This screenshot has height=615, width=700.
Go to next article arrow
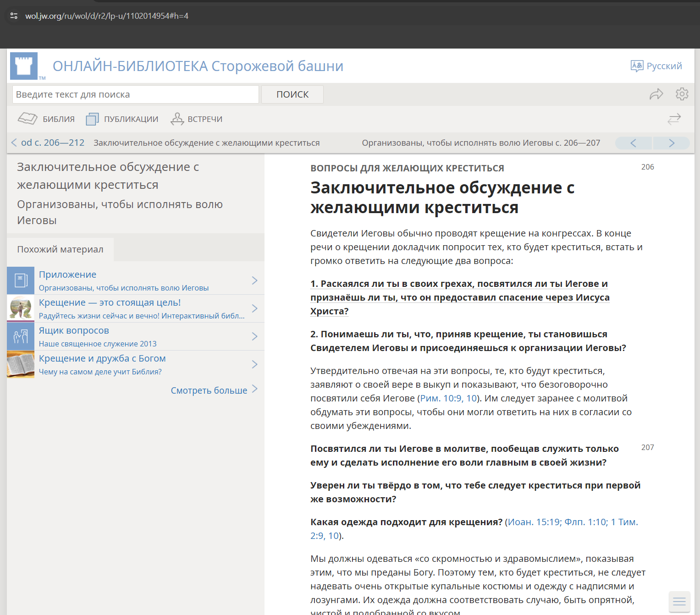click(x=672, y=143)
